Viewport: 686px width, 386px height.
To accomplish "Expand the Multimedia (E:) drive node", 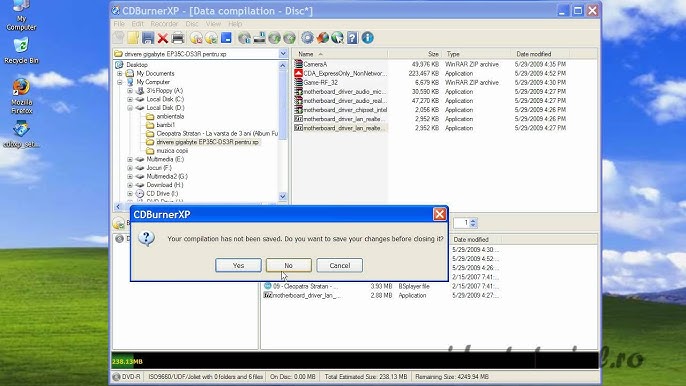I will pos(130,159).
